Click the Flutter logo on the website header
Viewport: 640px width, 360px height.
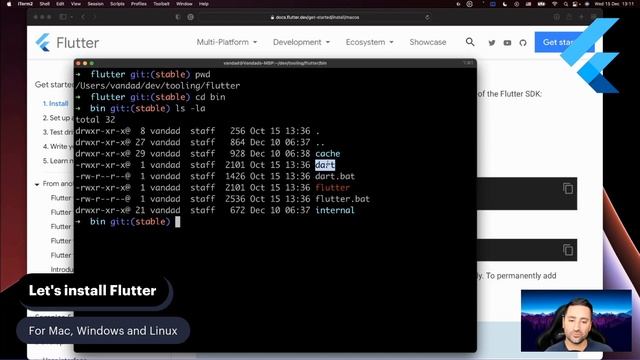[x=67, y=42]
